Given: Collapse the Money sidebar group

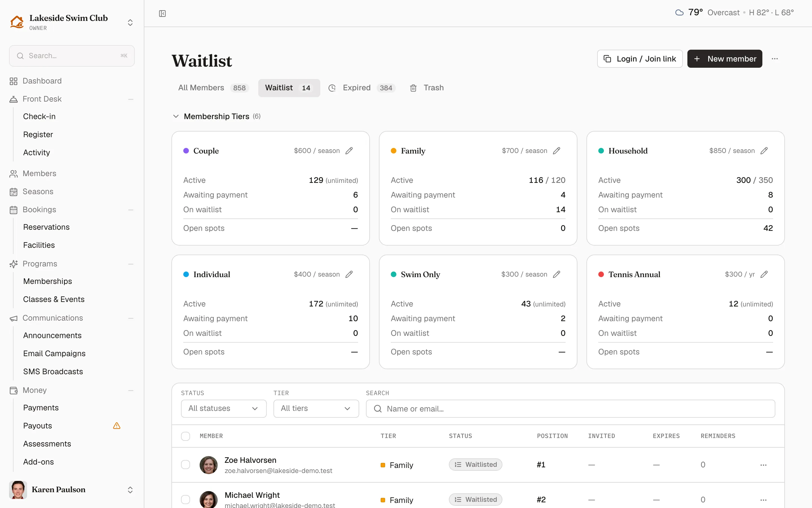Looking at the screenshot, I should coord(131,390).
